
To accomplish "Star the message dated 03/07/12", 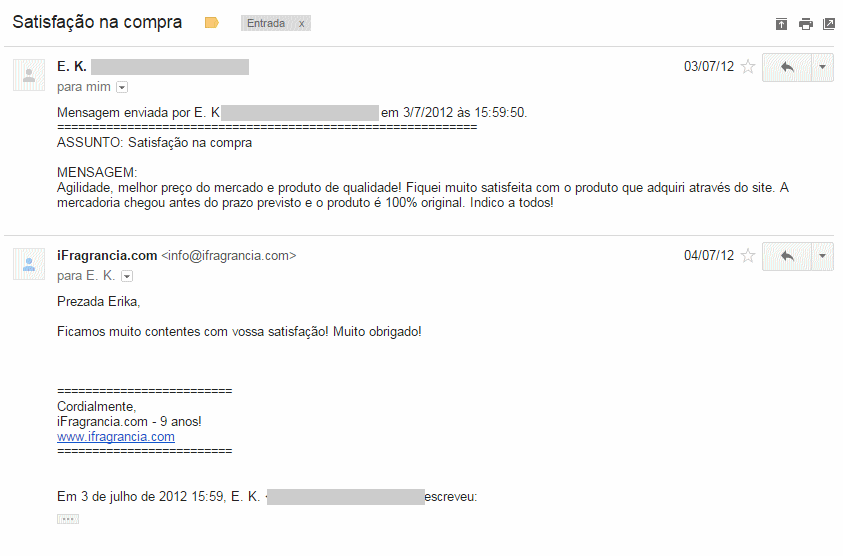I will (x=748, y=67).
